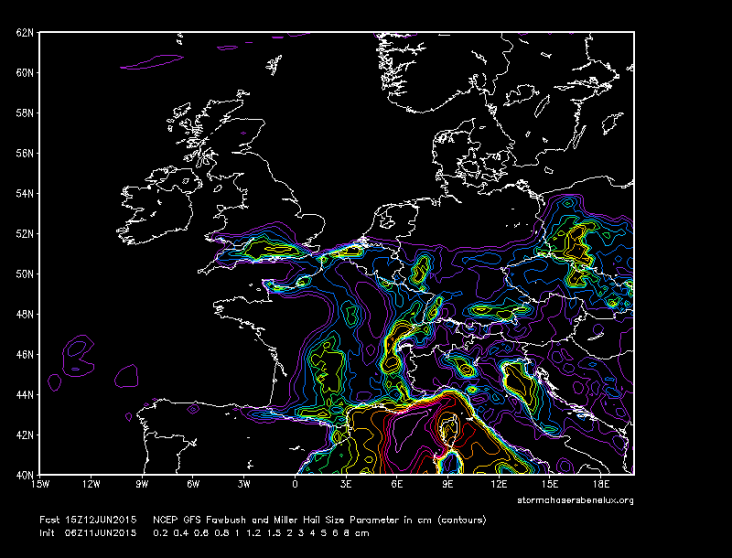Select the 18E longitude axis label

(x=600, y=484)
